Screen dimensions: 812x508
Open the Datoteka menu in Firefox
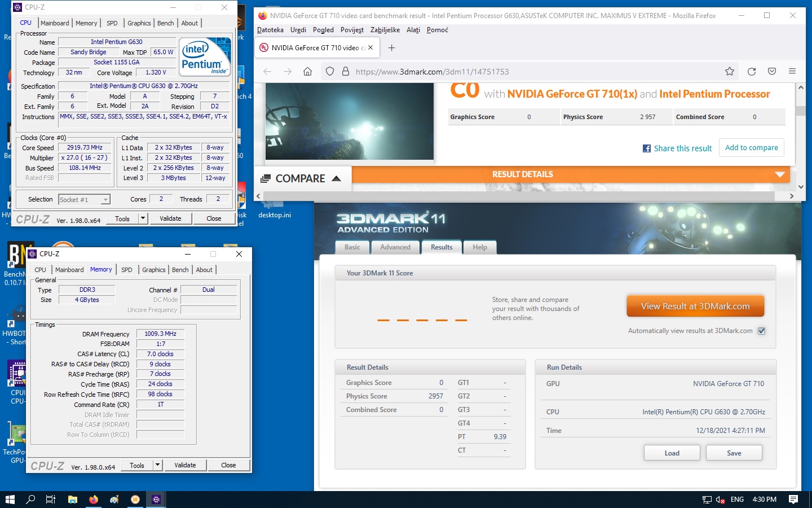(270, 30)
